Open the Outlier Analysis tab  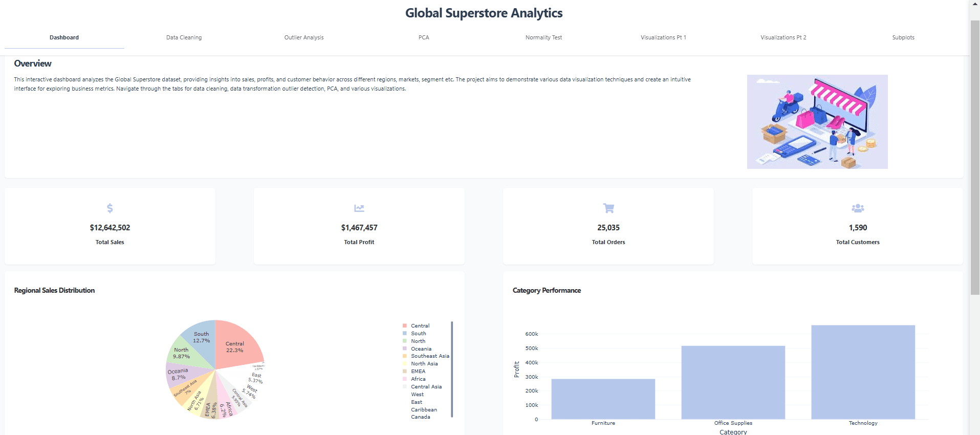point(304,37)
